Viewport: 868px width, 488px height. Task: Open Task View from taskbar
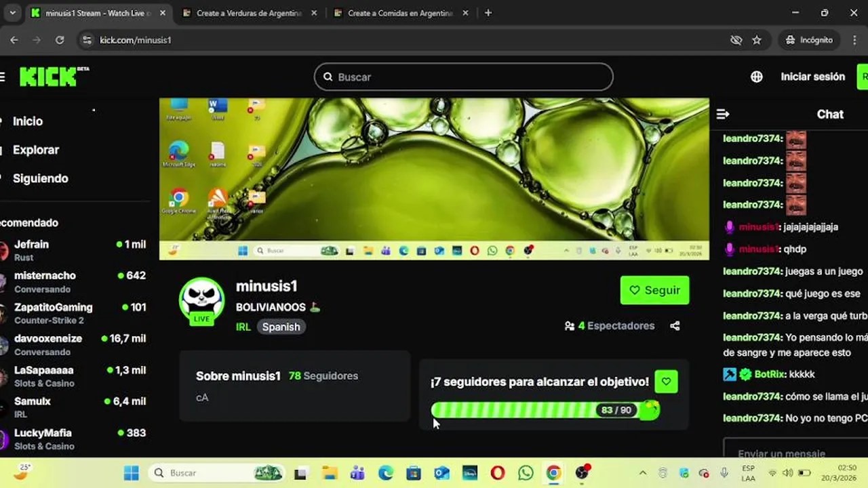point(300,473)
